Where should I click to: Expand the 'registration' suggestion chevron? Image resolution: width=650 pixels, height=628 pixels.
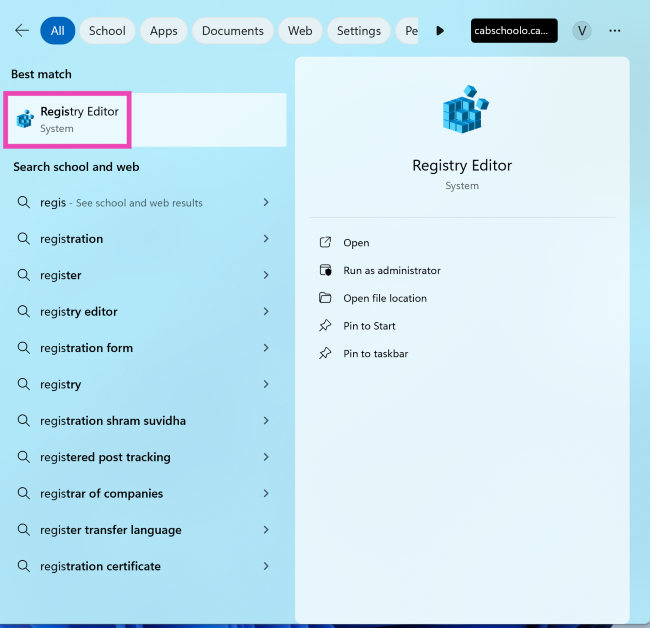click(266, 239)
